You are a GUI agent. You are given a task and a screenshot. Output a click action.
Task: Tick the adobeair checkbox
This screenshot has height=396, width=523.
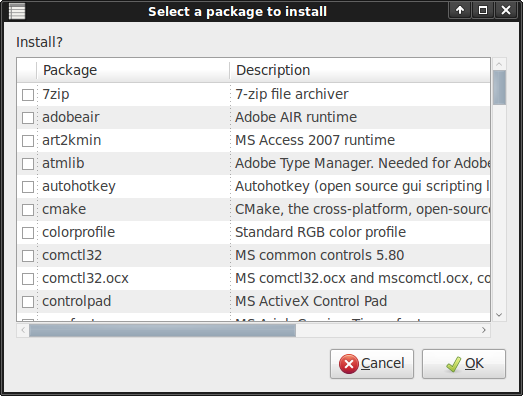point(28,118)
